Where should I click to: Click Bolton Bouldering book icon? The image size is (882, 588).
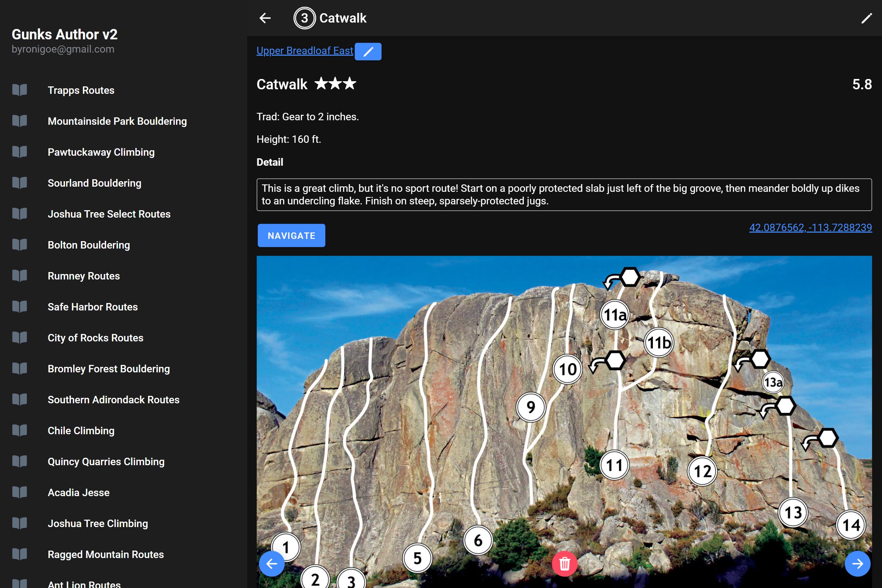pyautogui.click(x=19, y=245)
